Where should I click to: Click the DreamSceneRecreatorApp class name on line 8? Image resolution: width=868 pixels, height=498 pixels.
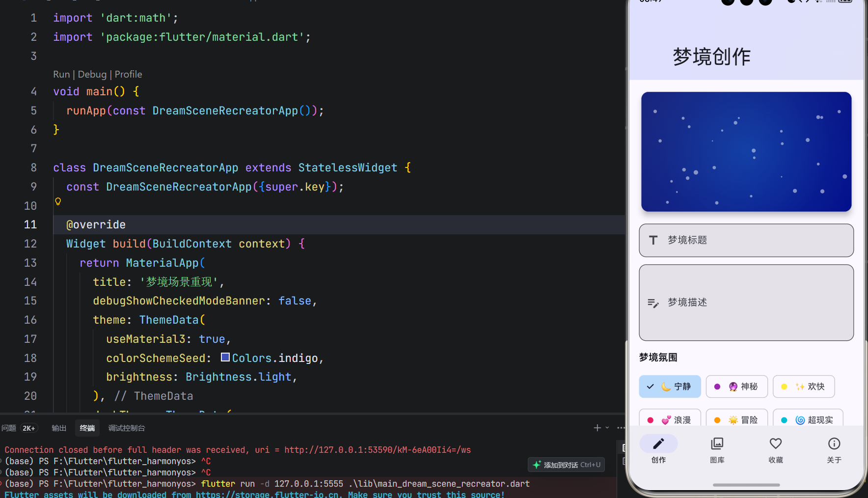click(x=165, y=167)
